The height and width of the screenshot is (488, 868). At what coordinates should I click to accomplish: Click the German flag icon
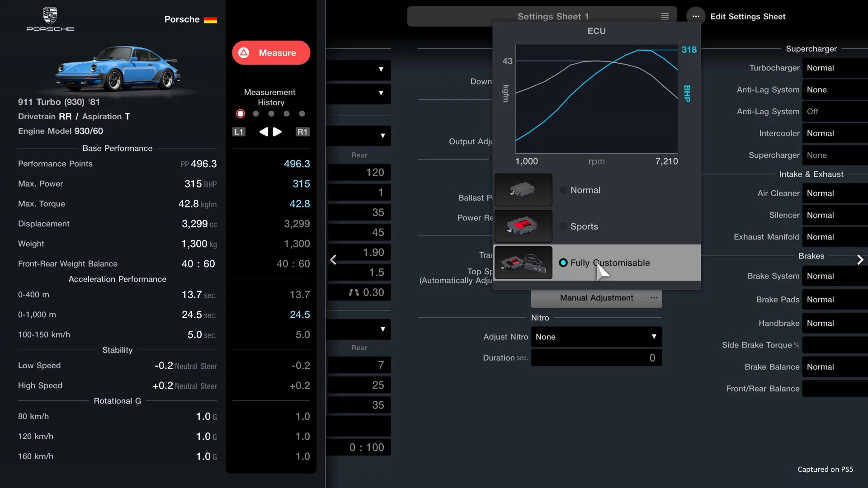[x=210, y=20]
